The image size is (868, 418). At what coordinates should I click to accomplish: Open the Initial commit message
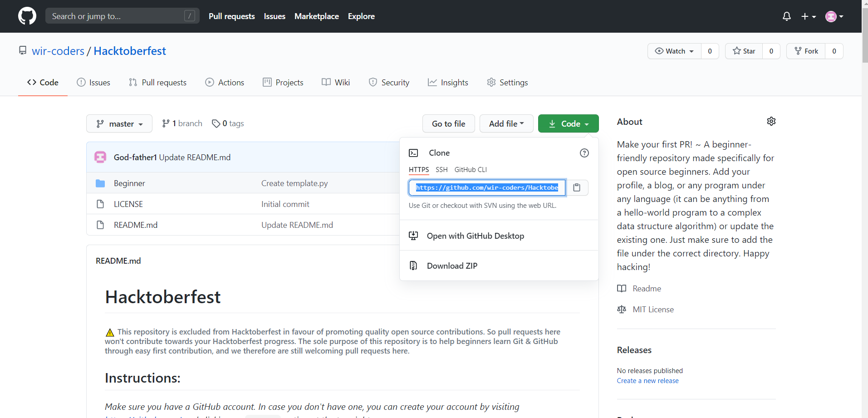click(x=285, y=204)
